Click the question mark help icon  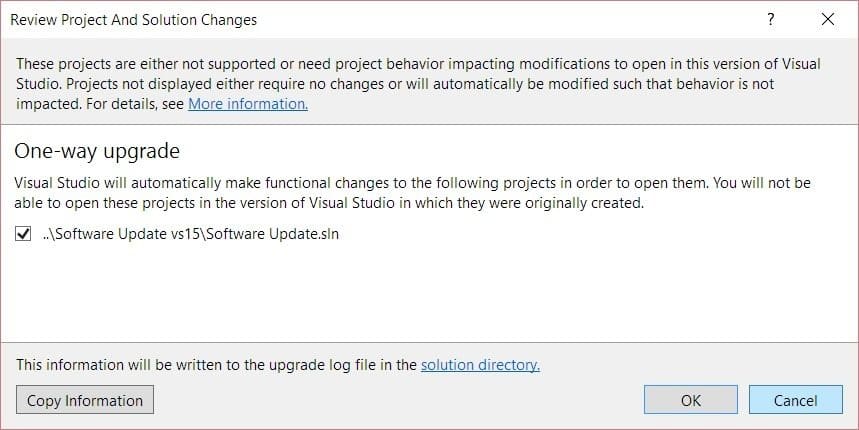[x=771, y=20]
